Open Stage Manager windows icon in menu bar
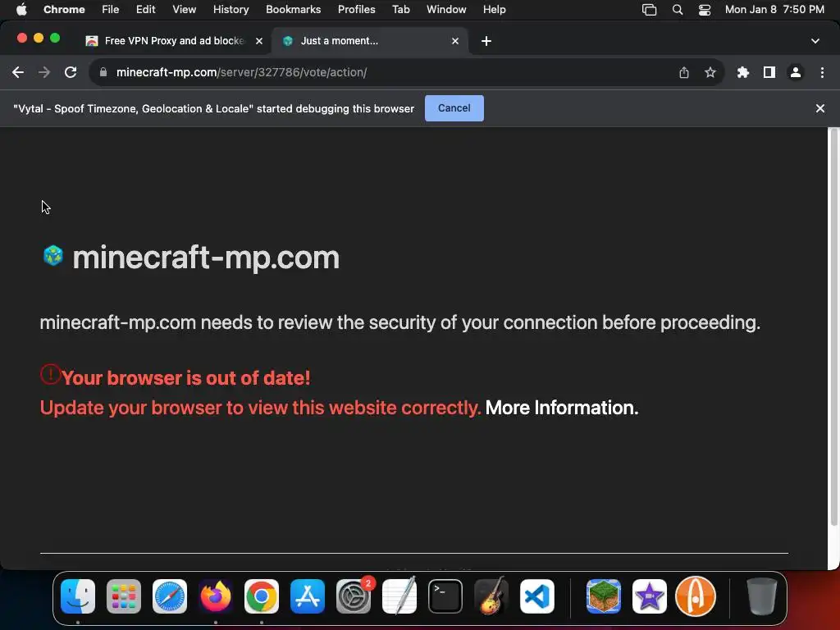The image size is (840, 630). 649,10
